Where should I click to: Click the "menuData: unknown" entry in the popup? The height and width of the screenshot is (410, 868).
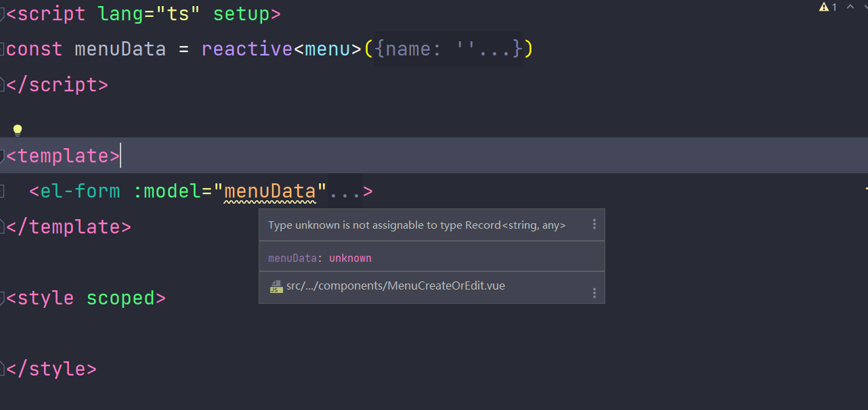(318, 258)
